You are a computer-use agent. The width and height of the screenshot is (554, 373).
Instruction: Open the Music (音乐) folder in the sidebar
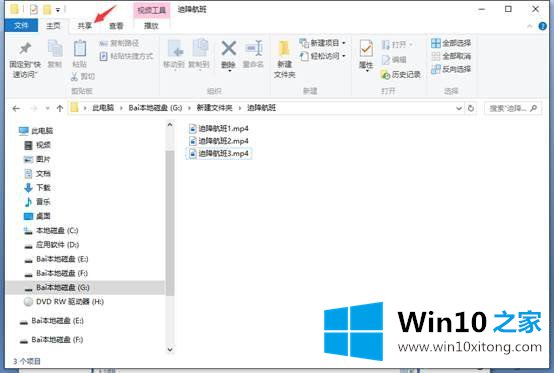(37, 202)
